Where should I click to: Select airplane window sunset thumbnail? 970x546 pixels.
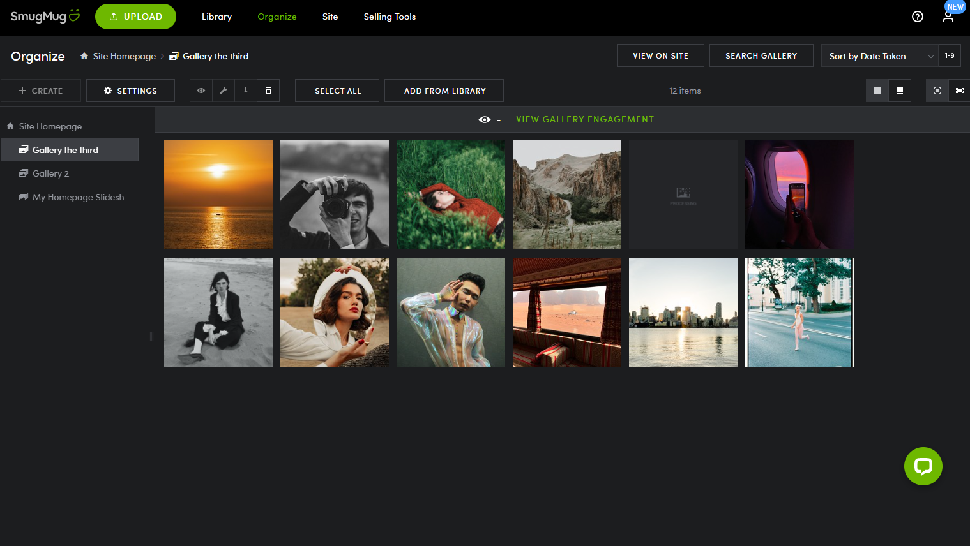(x=799, y=194)
